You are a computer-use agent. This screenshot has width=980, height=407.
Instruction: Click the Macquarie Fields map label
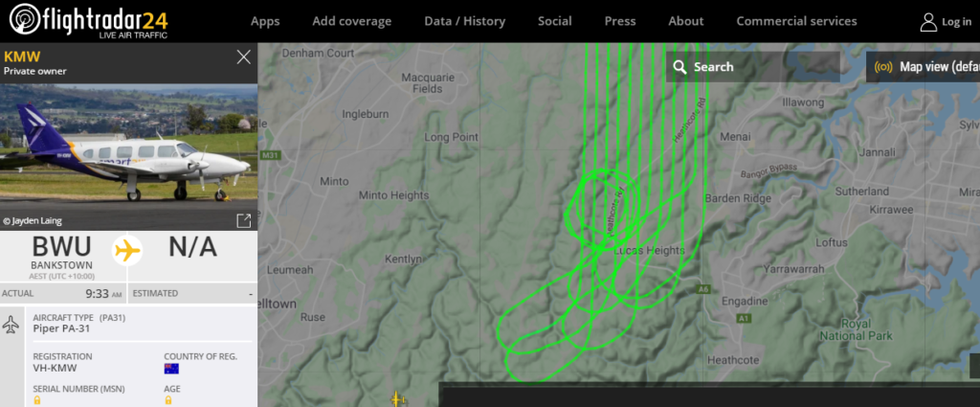pyautogui.click(x=428, y=83)
